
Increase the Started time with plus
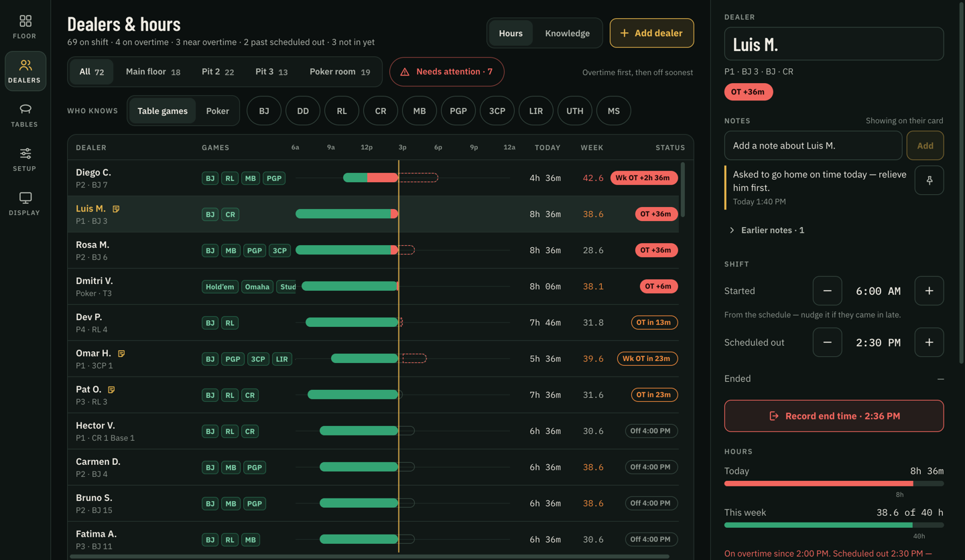pos(929,291)
